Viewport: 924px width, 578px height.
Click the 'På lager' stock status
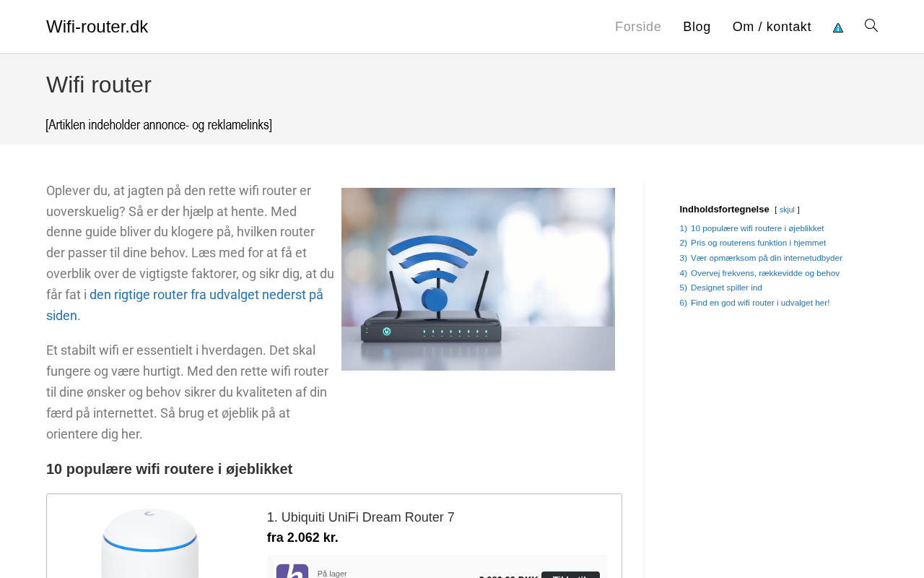332,574
